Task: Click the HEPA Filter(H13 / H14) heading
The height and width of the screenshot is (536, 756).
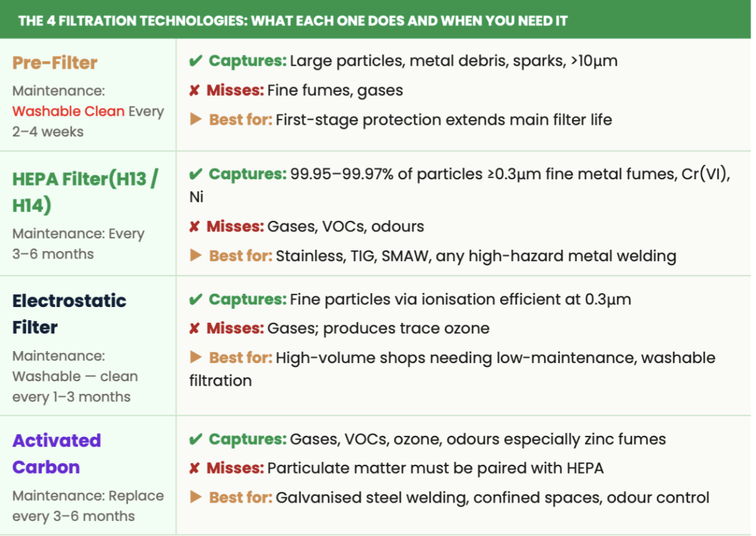Action: coord(86,192)
